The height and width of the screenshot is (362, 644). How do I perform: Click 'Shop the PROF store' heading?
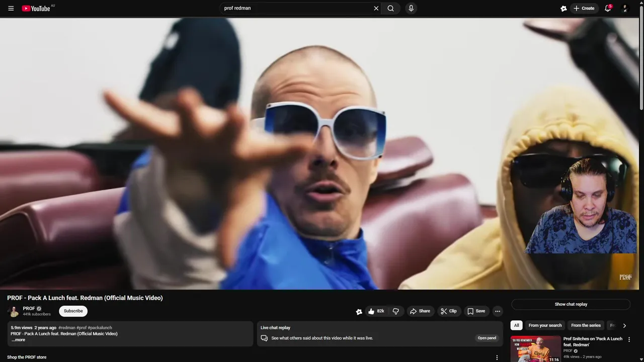coord(27,357)
